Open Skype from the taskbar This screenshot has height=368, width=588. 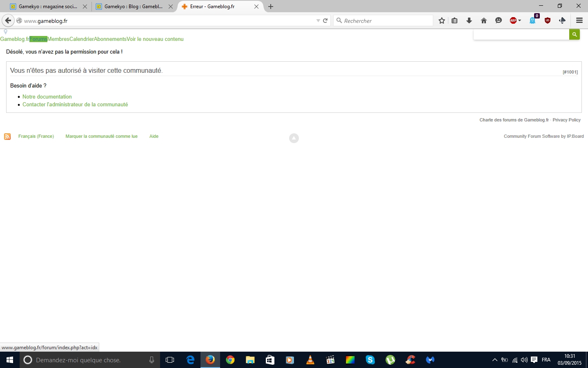coord(370,360)
